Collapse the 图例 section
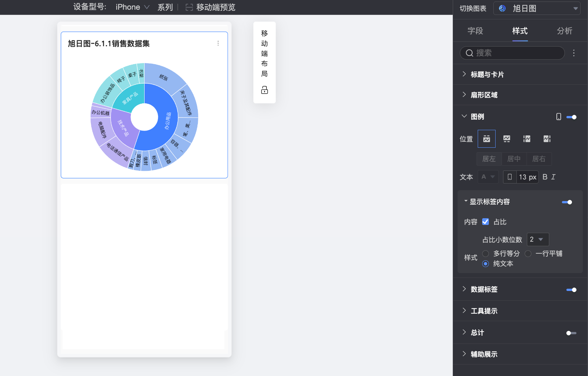 (x=464, y=116)
